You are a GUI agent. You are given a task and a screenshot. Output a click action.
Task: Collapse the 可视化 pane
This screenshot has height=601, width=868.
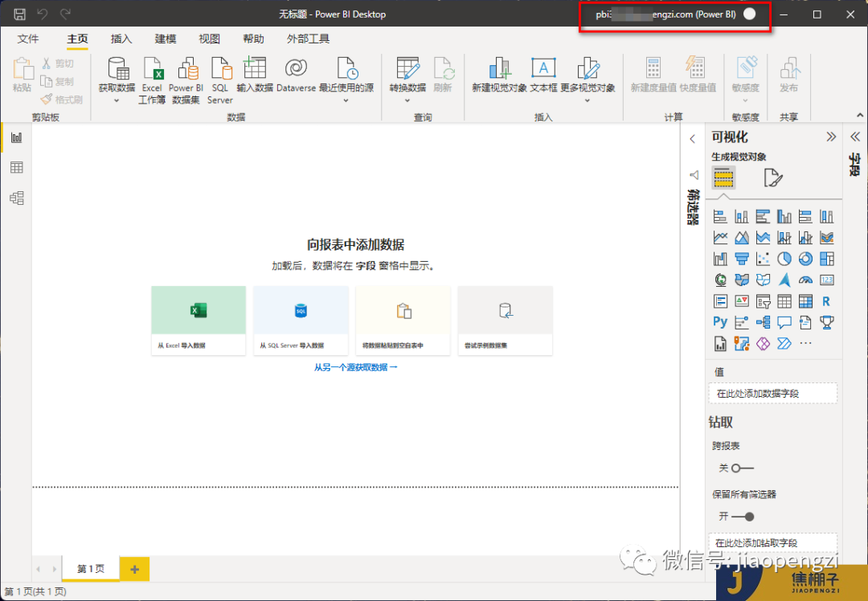point(831,137)
